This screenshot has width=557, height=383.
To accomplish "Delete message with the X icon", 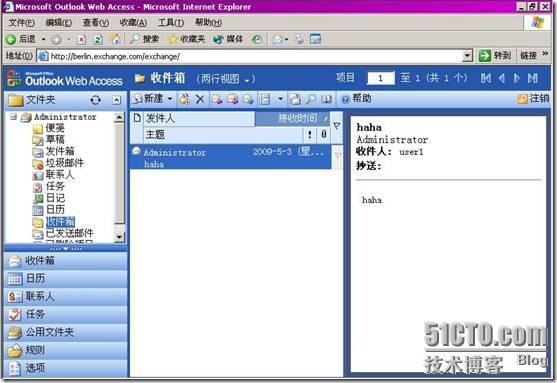I will click(200, 99).
